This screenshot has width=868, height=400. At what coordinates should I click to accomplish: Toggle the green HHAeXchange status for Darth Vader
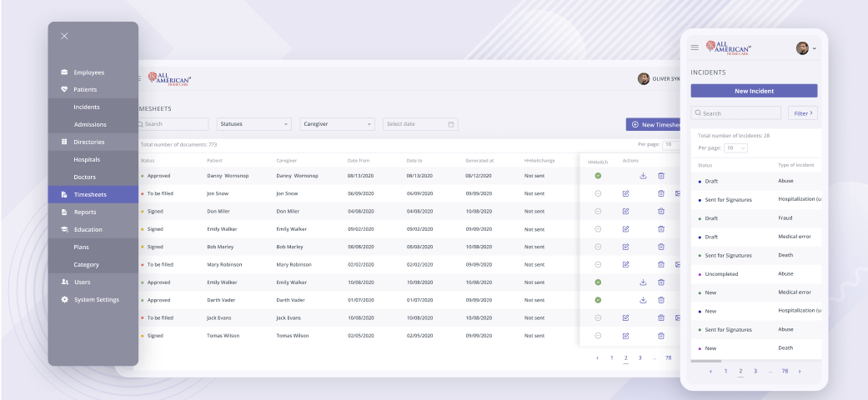click(x=598, y=300)
